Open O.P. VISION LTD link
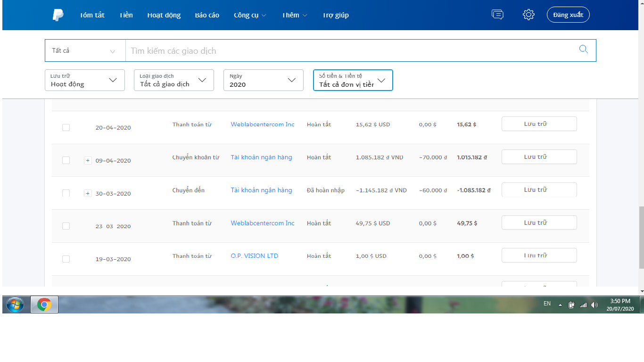644x362 pixels. (x=255, y=256)
